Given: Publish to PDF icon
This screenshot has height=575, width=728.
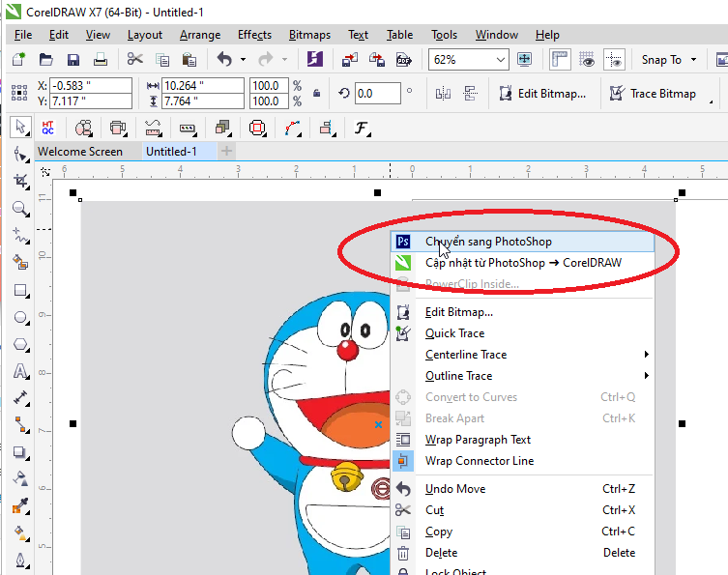Looking at the screenshot, I should tap(403, 59).
